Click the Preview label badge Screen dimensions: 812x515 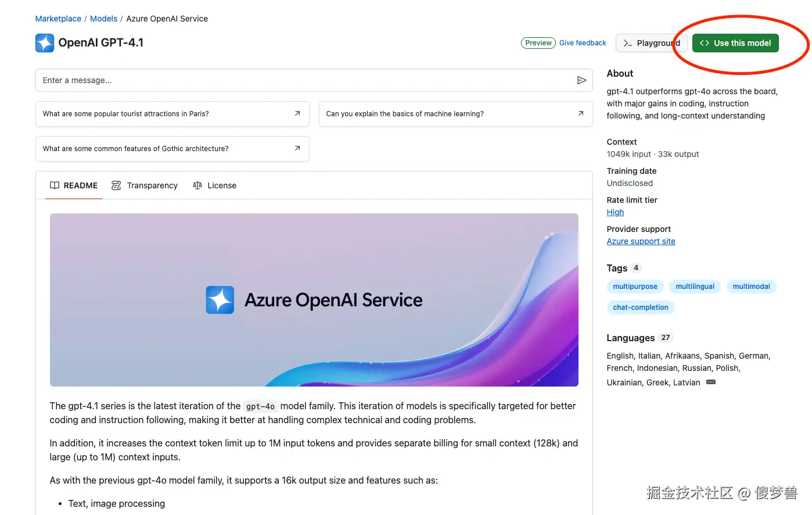coord(538,43)
